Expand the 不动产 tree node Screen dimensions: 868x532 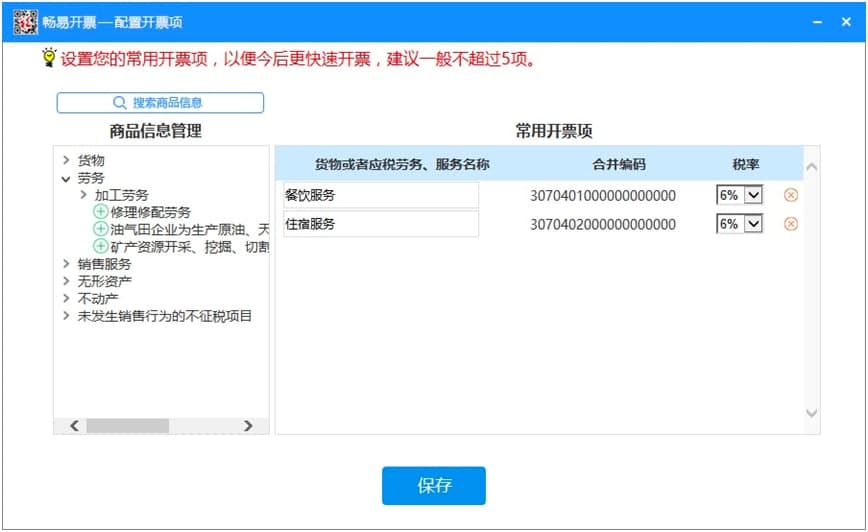point(66,298)
